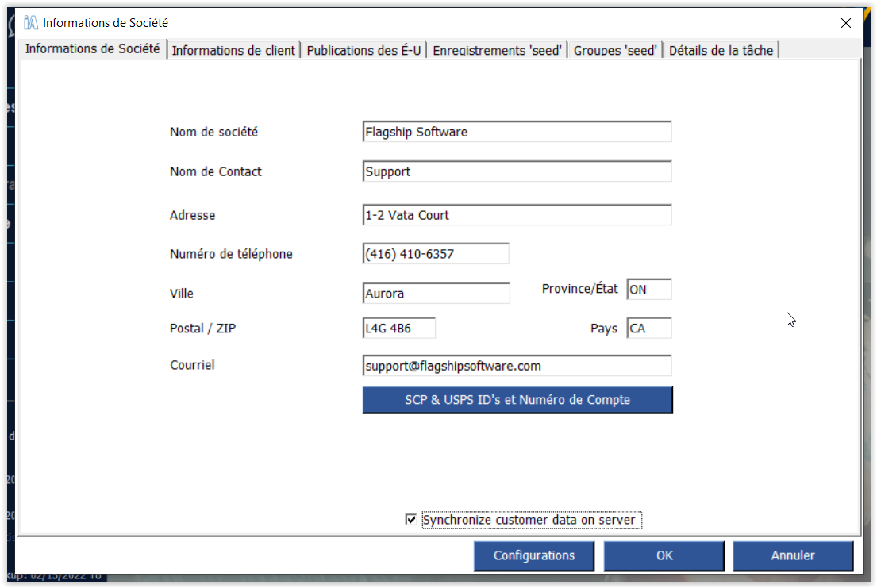Image resolution: width=877 pixels, height=588 pixels.
Task: Focus the Nom de Contact field
Action: (517, 171)
